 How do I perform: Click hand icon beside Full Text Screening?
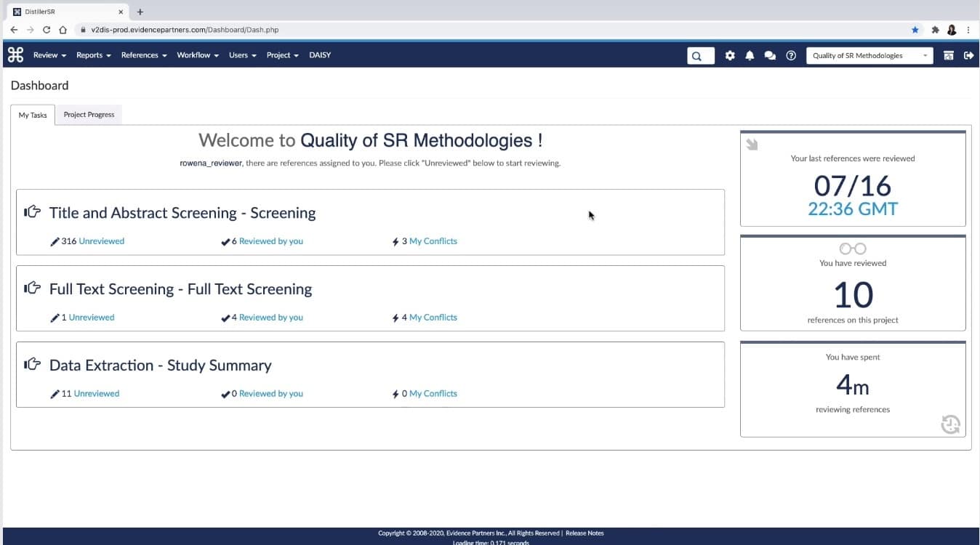point(32,288)
